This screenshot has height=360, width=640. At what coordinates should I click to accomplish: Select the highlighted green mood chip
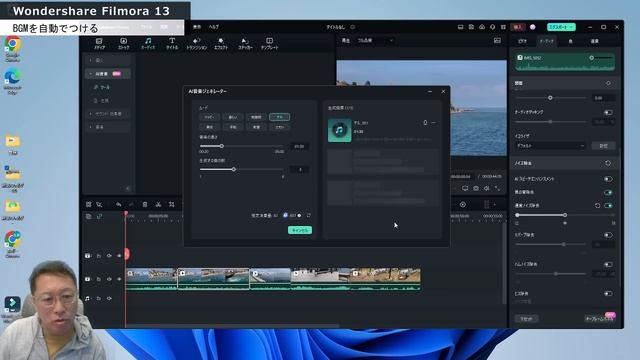click(280, 117)
